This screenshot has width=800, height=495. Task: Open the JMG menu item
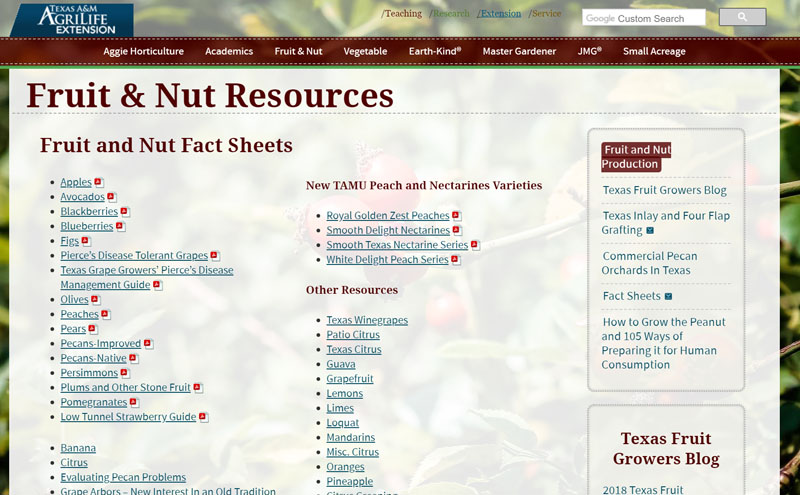[590, 51]
